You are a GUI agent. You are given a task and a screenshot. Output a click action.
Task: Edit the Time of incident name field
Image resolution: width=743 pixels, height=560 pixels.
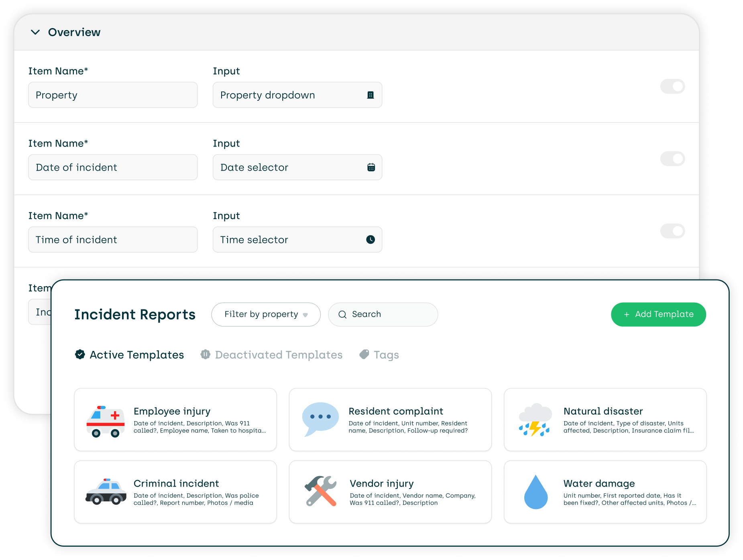(113, 240)
